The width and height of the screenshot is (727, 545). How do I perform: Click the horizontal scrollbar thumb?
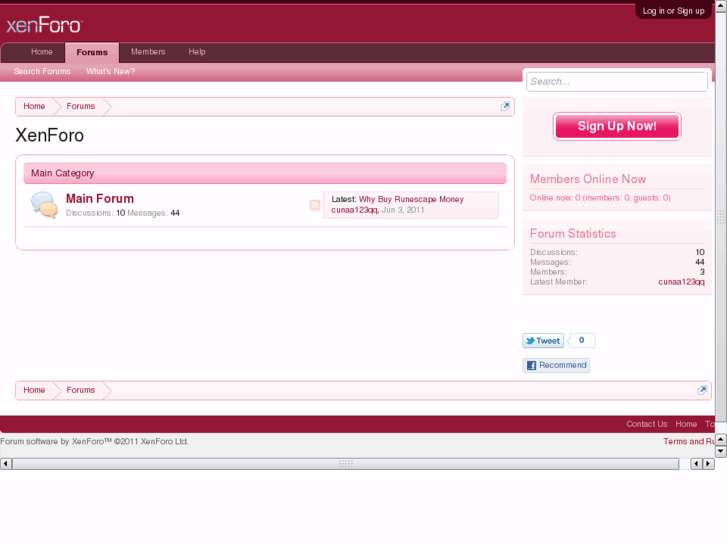(346, 463)
